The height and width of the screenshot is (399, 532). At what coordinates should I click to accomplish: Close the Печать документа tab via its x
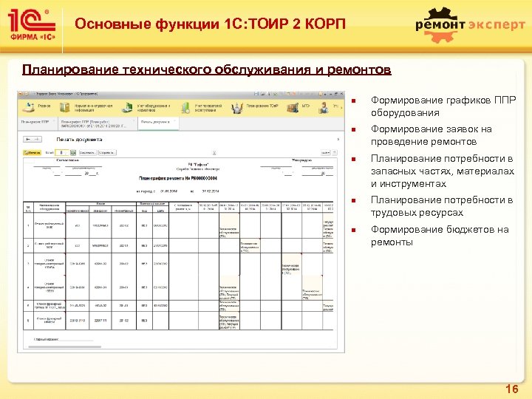(x=174, y=121)
